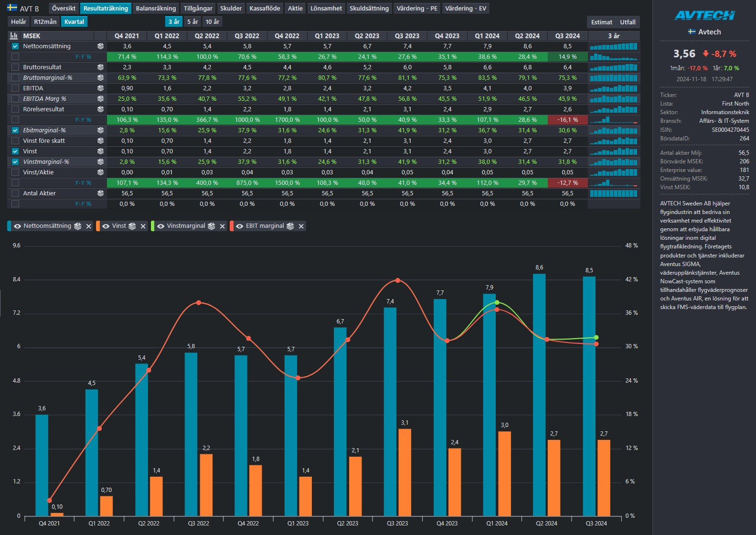The height and width of the screenshot is (535, 756).
Task: Check the Antal Aktier checkbox
Action: tap(15, 193)
